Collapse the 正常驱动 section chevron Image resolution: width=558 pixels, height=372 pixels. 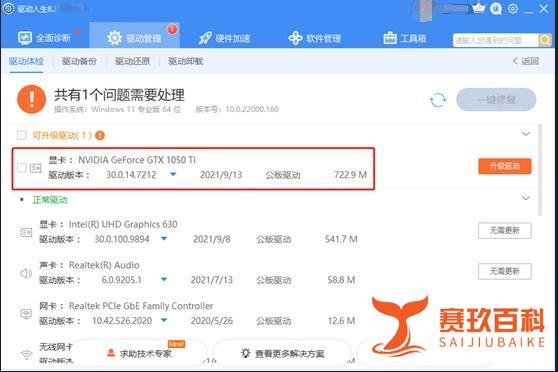[x=526, y=198]
